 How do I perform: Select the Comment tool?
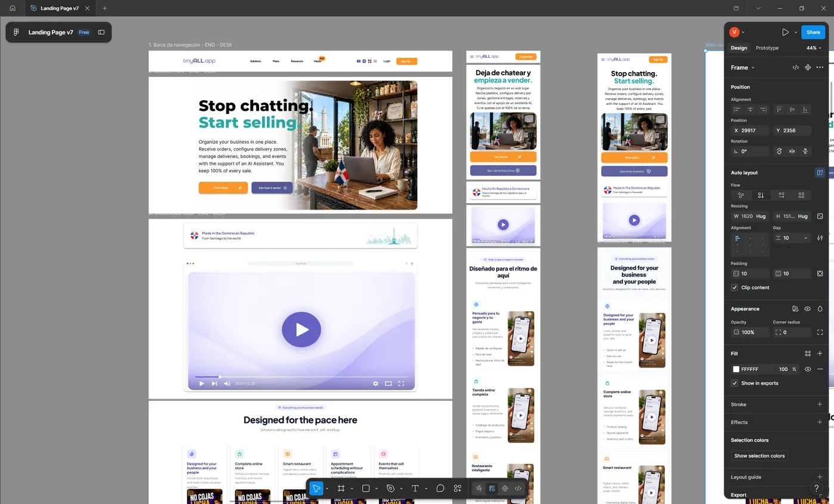440,489
